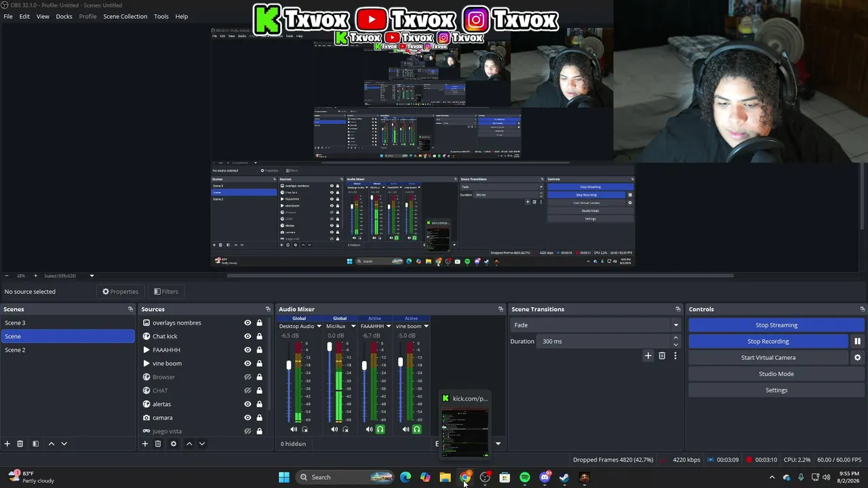Show the hidden CHAT source
Viewport: 868px width, 488px height.
(x=248, y=390)
